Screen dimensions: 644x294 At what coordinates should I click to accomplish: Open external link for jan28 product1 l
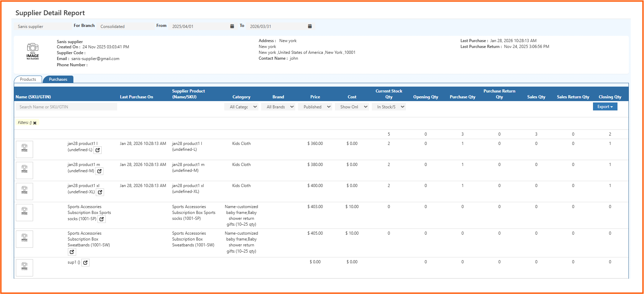[98, 150]
